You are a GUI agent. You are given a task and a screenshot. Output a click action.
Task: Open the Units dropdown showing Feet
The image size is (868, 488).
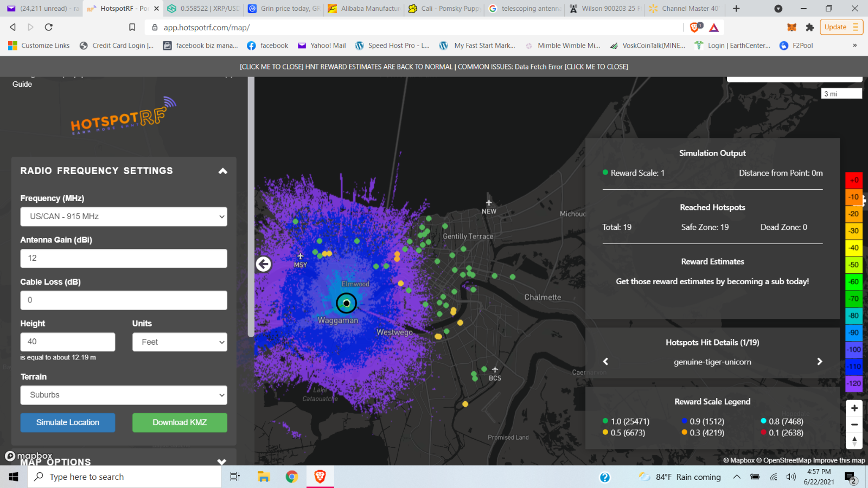pos(180,342)
